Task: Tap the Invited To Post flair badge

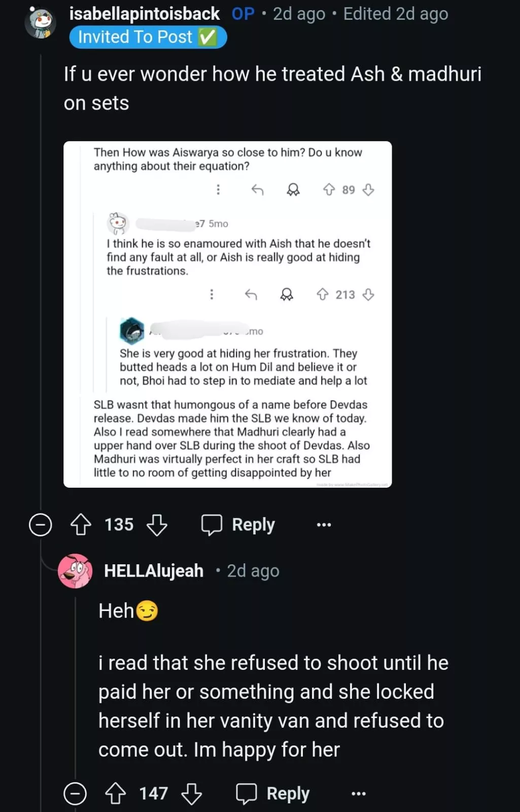Action: click(148, 38)
